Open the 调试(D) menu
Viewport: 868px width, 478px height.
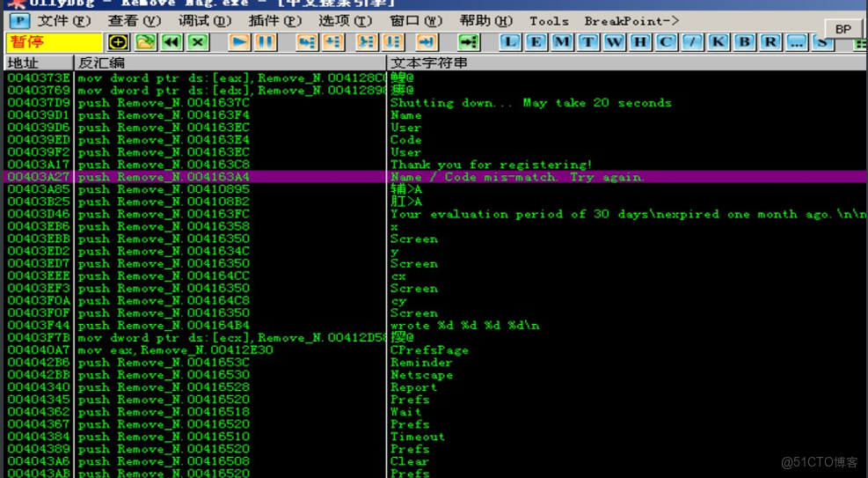[205, 21]
